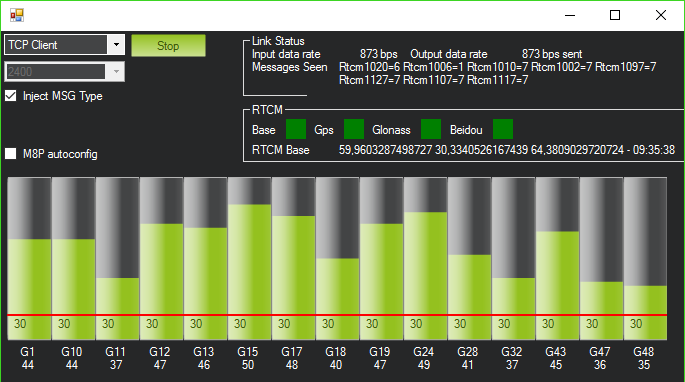
Task: Click the G1 satellite signal bar
Action: pos(29,258)
